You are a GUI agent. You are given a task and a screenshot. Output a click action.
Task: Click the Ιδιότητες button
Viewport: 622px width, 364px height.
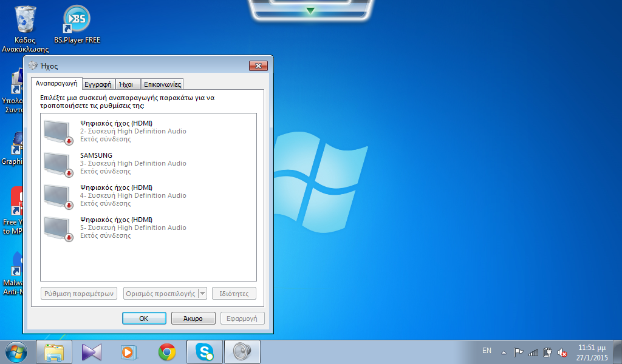pos(234,294)
